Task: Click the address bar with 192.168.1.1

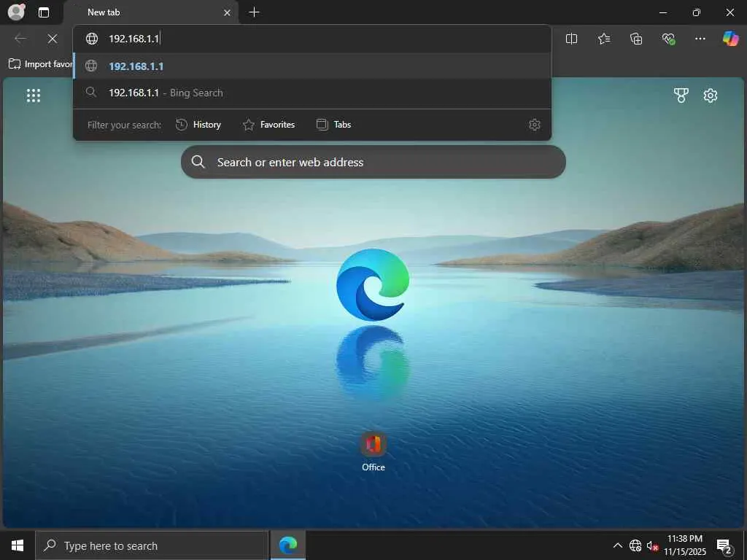Action: tap(312, 39)
